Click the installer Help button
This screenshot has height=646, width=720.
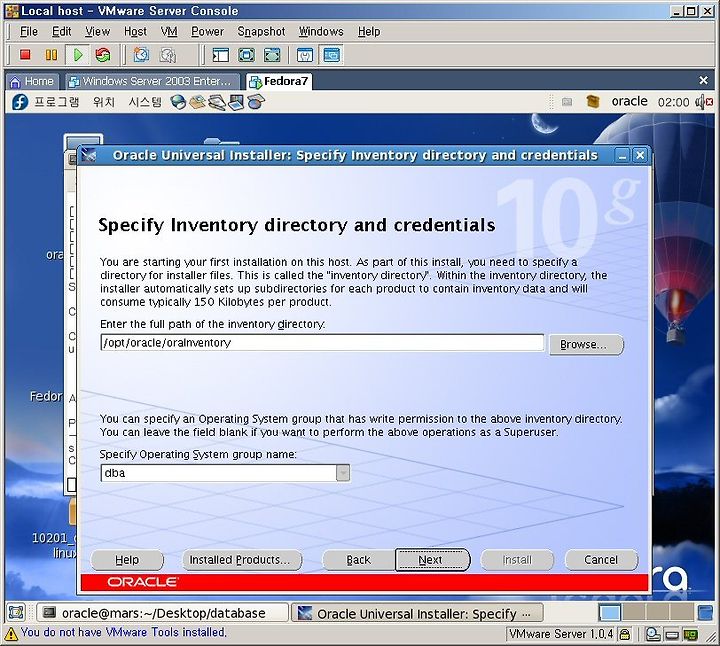coord(127,560)
